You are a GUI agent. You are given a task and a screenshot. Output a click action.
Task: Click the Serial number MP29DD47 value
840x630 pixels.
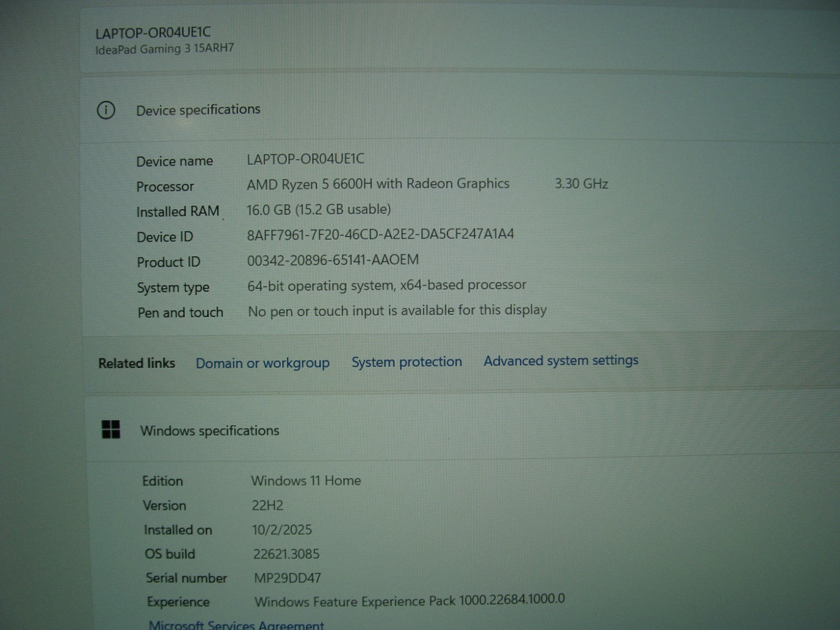tap(287, 579)
